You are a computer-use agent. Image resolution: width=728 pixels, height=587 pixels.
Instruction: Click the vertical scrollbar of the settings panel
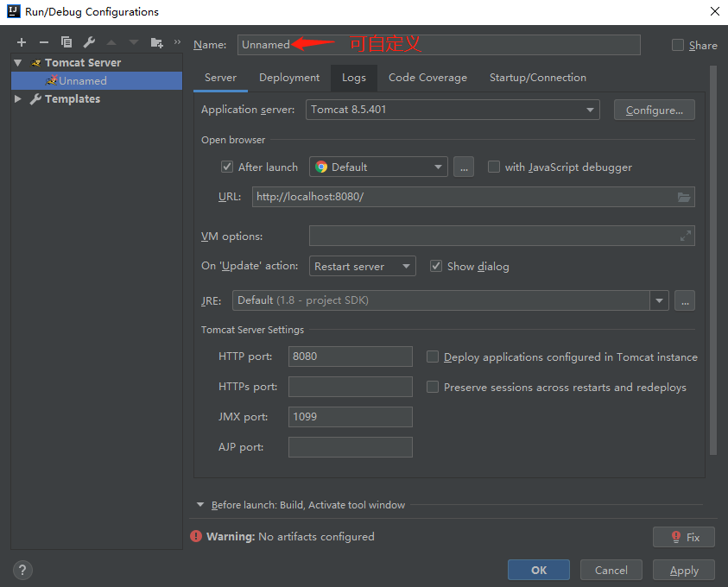(713, 260)
